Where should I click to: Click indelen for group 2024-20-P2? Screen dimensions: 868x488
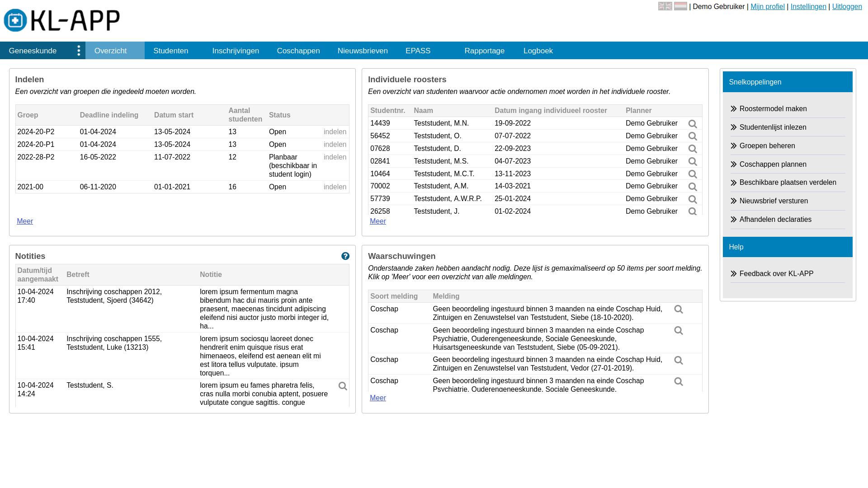coord(335,132)
